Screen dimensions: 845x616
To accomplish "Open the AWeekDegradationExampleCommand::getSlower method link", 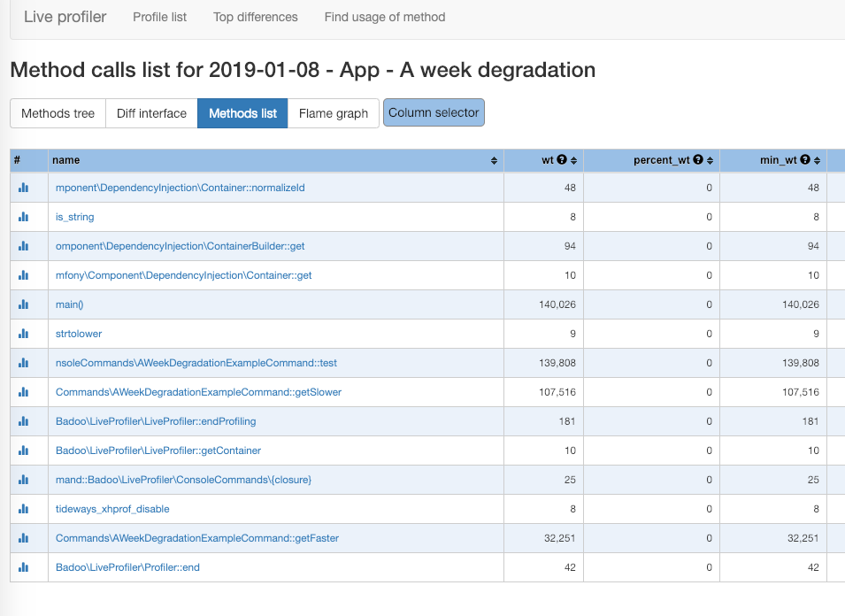I will 198,392.
